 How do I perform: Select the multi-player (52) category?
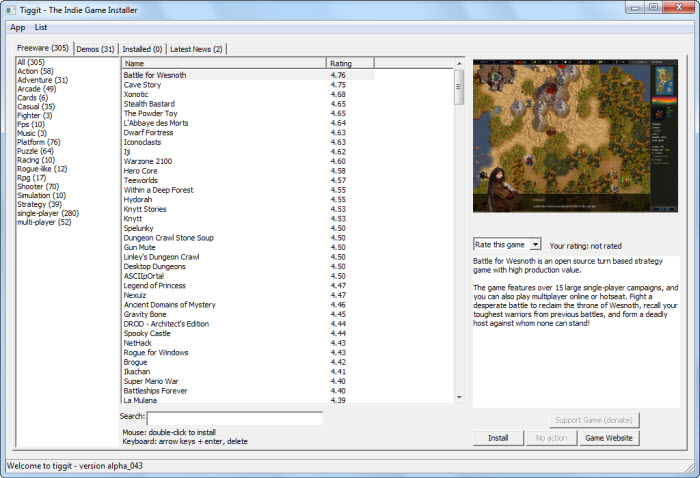pyautogui.click(x=44, y=222)
